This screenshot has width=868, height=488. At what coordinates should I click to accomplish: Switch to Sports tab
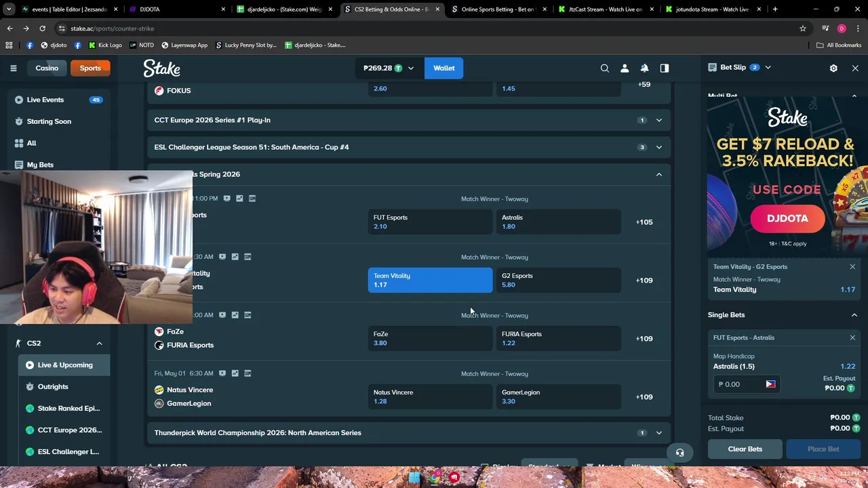[x=90, y=68]
